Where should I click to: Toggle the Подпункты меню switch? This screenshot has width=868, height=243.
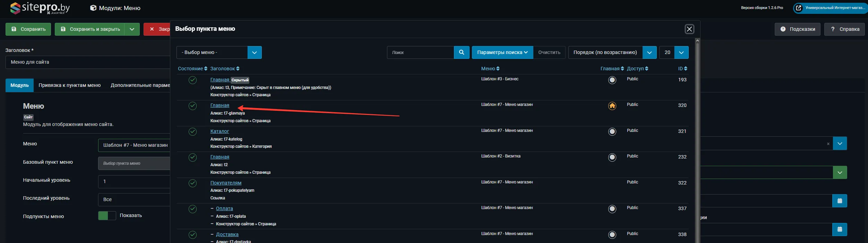point(107,216)
